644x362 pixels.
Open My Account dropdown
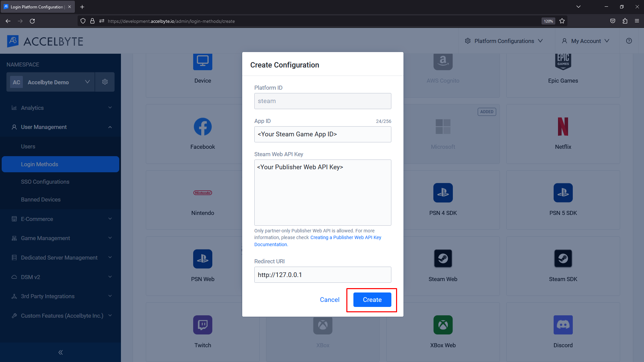click(x=586, y=41)
